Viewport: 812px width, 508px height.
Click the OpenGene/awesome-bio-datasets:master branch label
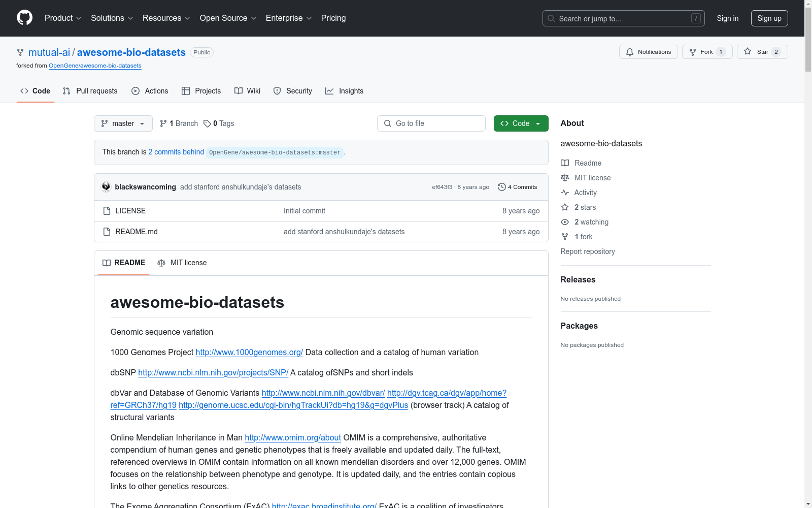coord(275,152)
